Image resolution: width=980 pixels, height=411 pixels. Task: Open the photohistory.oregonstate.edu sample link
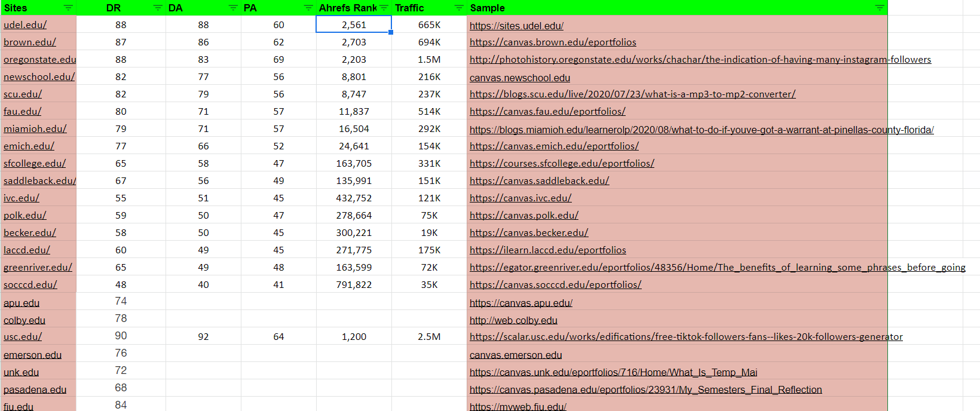click(700, 60)
